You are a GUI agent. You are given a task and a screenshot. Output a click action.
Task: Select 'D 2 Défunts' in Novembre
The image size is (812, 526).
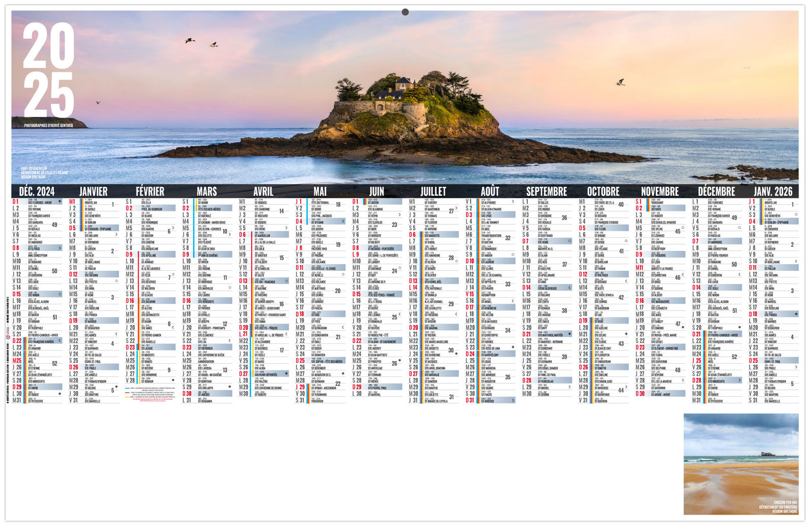point(660,208)
